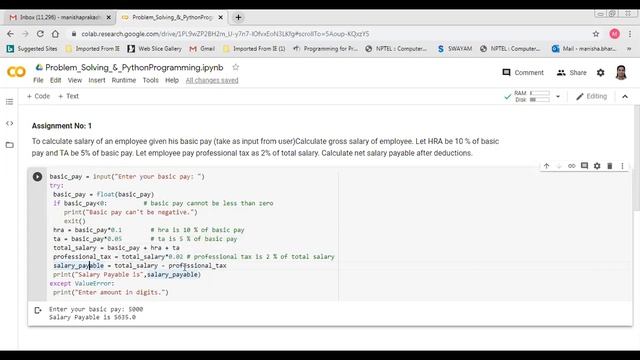Image resolution: width=640 pixels, height=360 pixels.
Task: Delete cell trash icon
Action: (609, 166)
